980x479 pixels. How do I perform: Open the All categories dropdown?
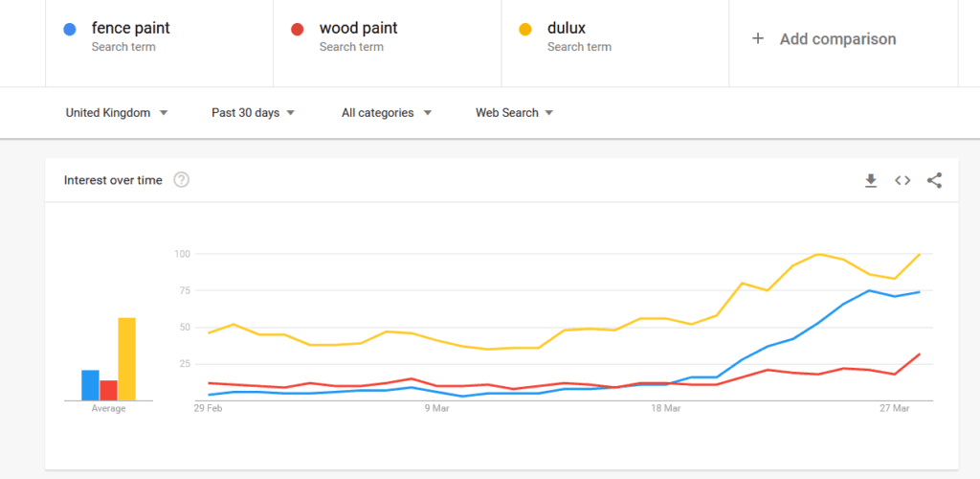click(387, 113)
